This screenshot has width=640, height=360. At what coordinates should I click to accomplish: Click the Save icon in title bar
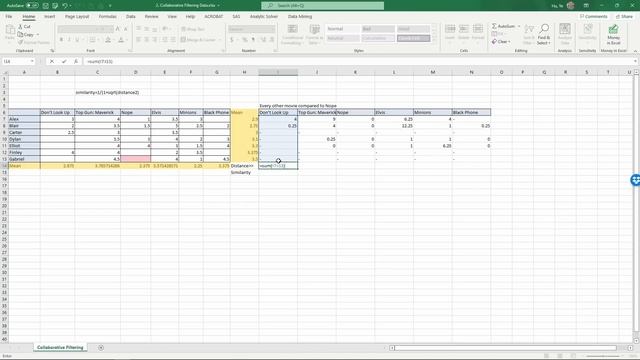point(46,6)
